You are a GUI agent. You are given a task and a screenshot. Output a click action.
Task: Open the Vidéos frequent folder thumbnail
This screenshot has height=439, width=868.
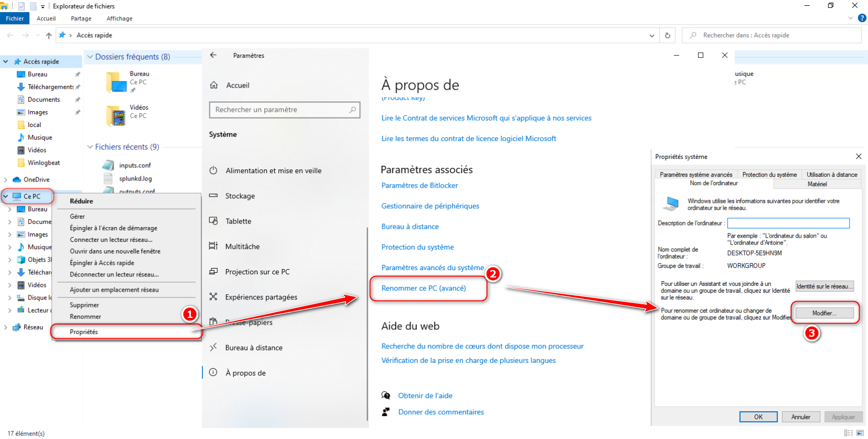(x=116, y=116)
